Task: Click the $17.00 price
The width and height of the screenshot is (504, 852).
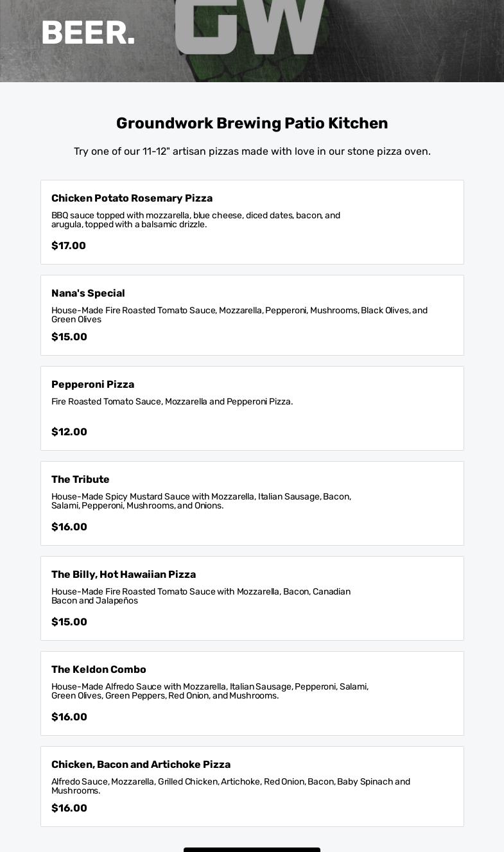Action: 69,246
